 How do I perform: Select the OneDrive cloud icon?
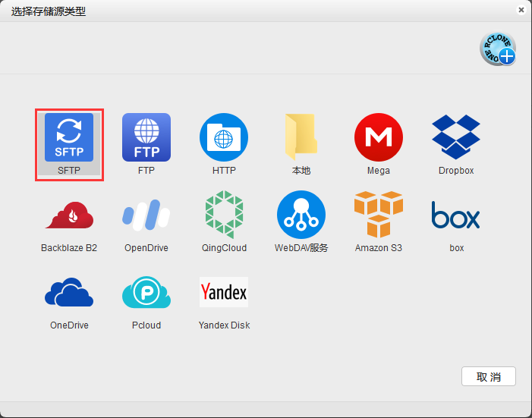click(x=69, y=292)
